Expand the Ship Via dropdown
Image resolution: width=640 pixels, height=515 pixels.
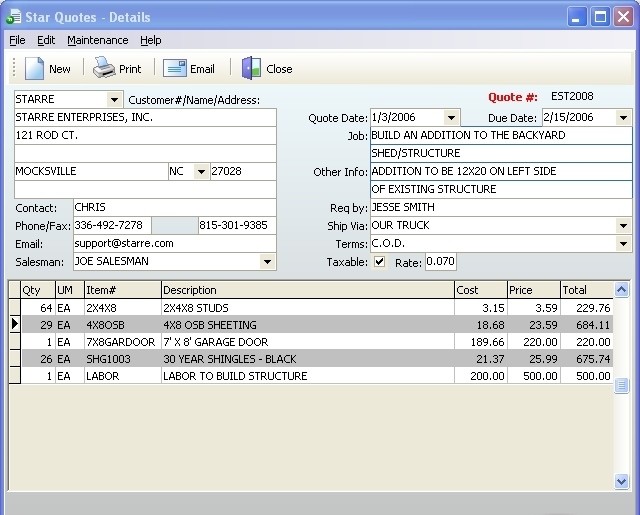pos(624,226)
